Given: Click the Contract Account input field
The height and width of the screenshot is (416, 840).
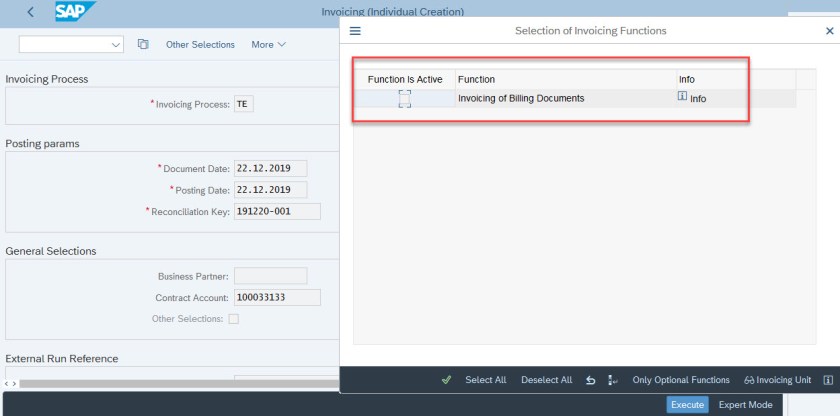Looking at the screenshot, I should tap(277, 297).
